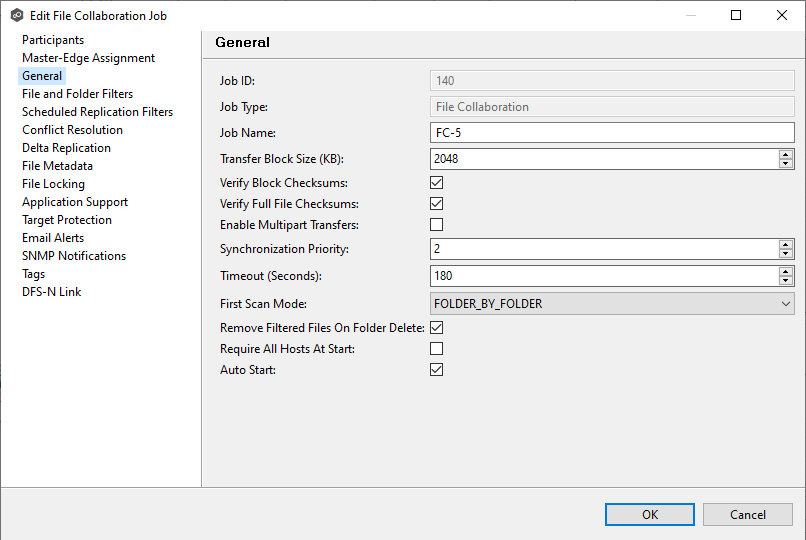
Task: Click the app icon in the title bar
Action: pyautogui.click(x=16, y=15)
